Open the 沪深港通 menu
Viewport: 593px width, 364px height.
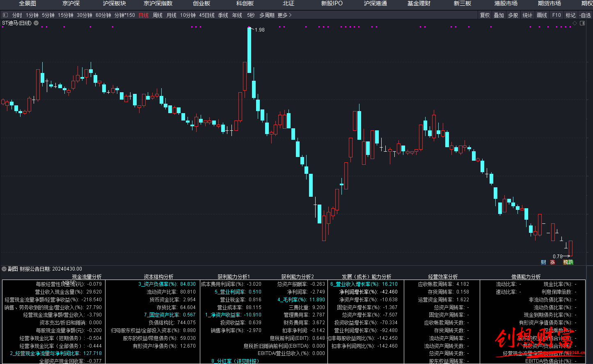tap(375, 3)
